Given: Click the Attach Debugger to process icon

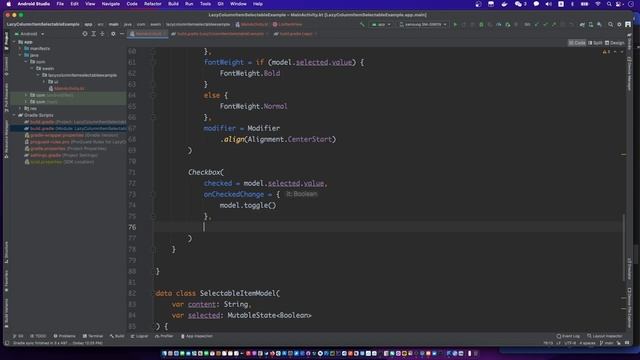Looking at the screenshot, I should pyautogui.click(x=507, y=24).
